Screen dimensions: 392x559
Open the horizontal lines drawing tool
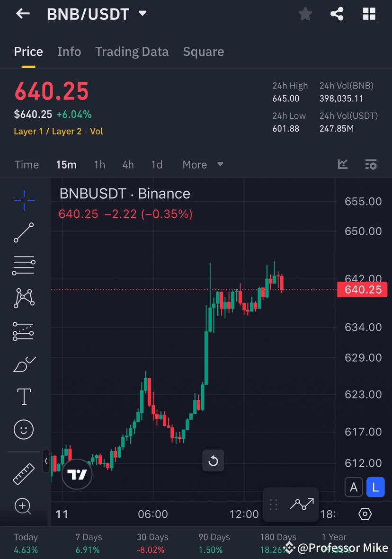24,266
